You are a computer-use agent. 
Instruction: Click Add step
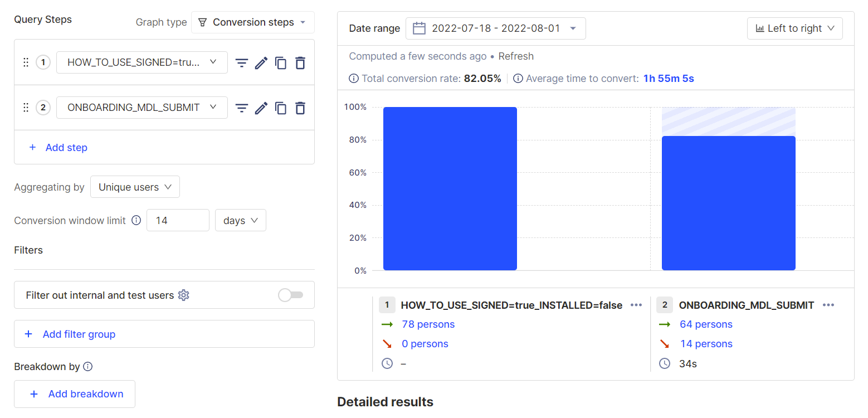(58, 148)
